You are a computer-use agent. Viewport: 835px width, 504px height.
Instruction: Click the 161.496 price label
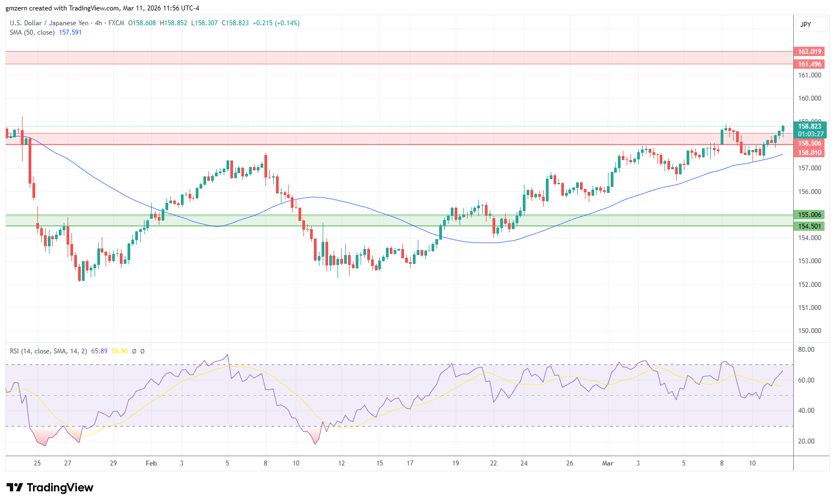[x=810, y=64]
